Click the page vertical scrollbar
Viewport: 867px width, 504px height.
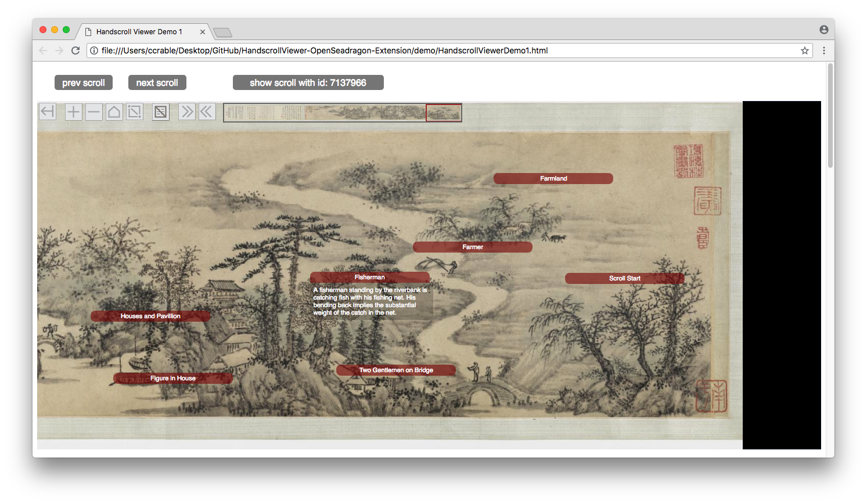pyautogui.click(x=830, y=115)
